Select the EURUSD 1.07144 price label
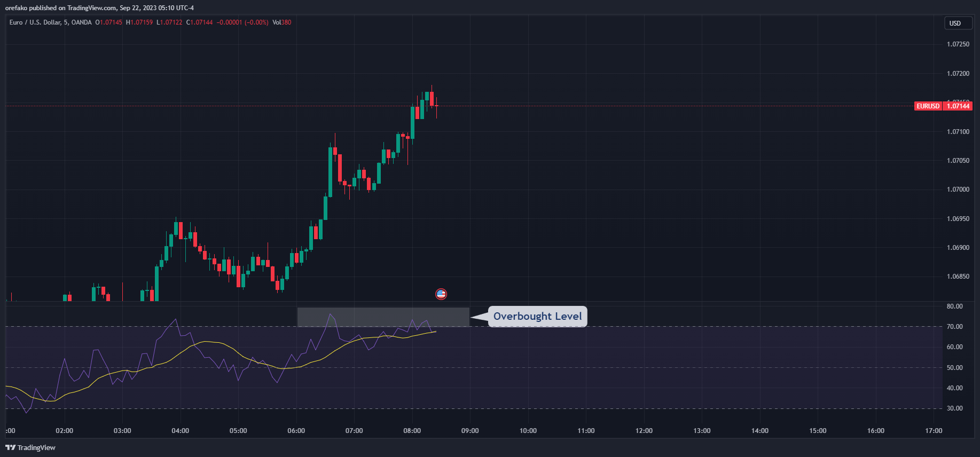 (943, 106)
